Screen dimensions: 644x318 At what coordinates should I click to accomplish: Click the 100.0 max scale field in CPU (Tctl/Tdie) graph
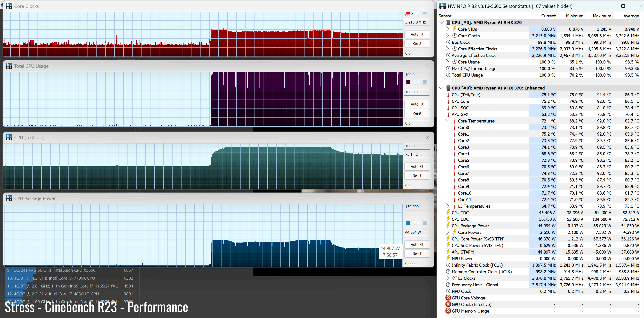[x=417, y=146]
